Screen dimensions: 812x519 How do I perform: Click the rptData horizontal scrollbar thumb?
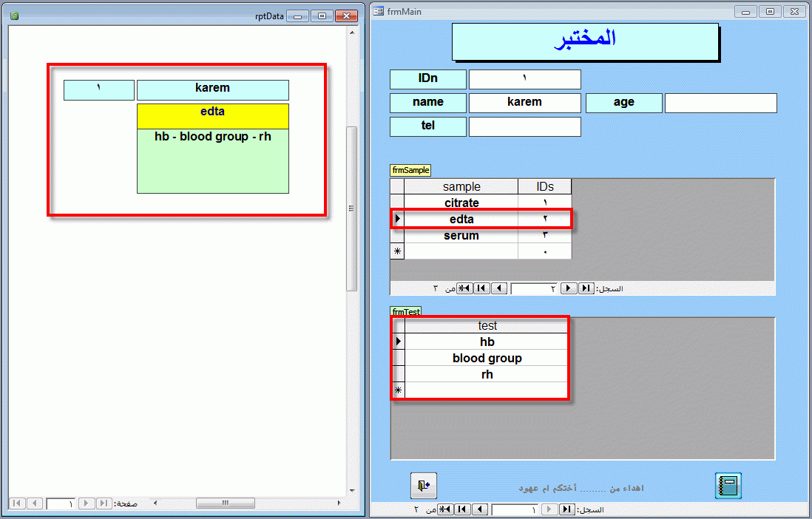pyautogui.click(x=226, y=503)
